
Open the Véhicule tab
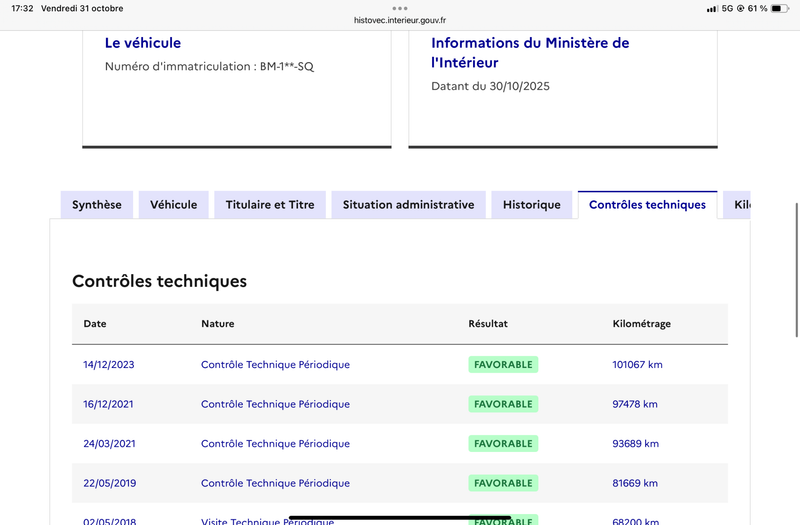pyautogui.click(x=174, y=205)
